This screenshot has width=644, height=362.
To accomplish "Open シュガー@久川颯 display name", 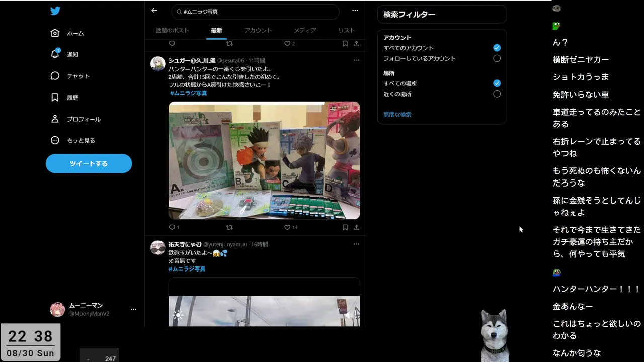I will (x=192, y=60).
